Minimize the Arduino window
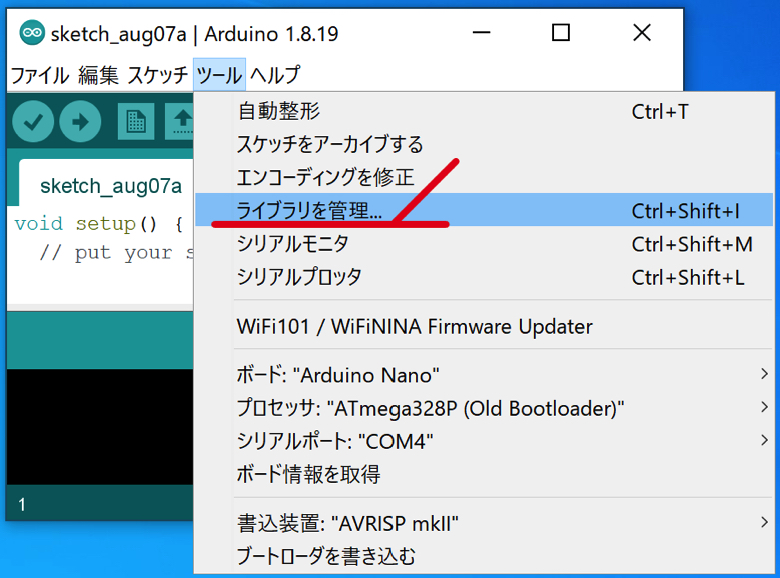The width and height of the screenshot is (780, 578). [x=481, y=33]
